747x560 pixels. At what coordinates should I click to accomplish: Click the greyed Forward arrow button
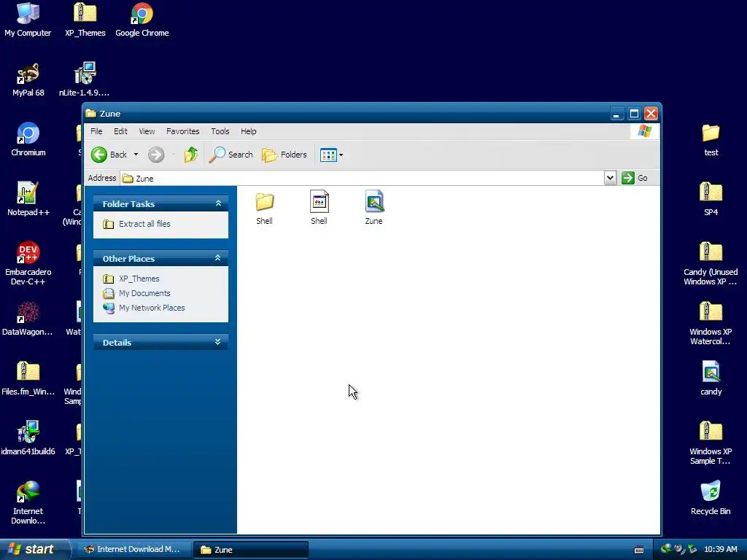point(156,155)
